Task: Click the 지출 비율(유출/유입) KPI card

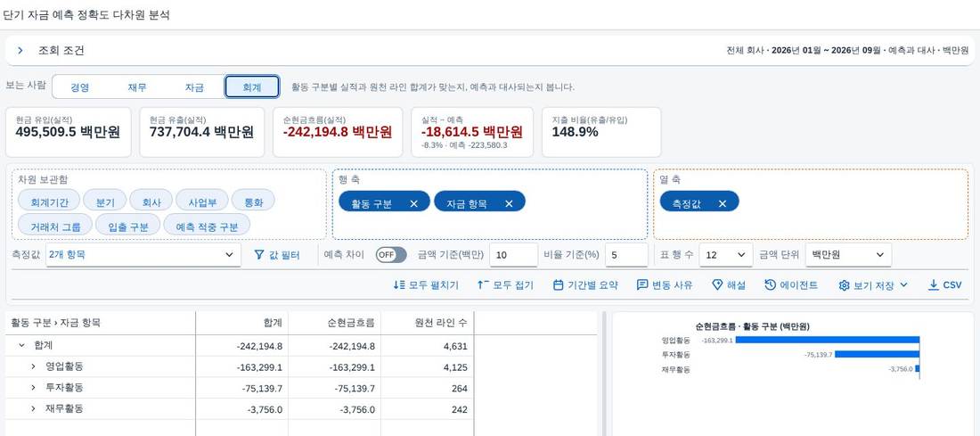Action: pyautogui.click(x=601, y=132)
